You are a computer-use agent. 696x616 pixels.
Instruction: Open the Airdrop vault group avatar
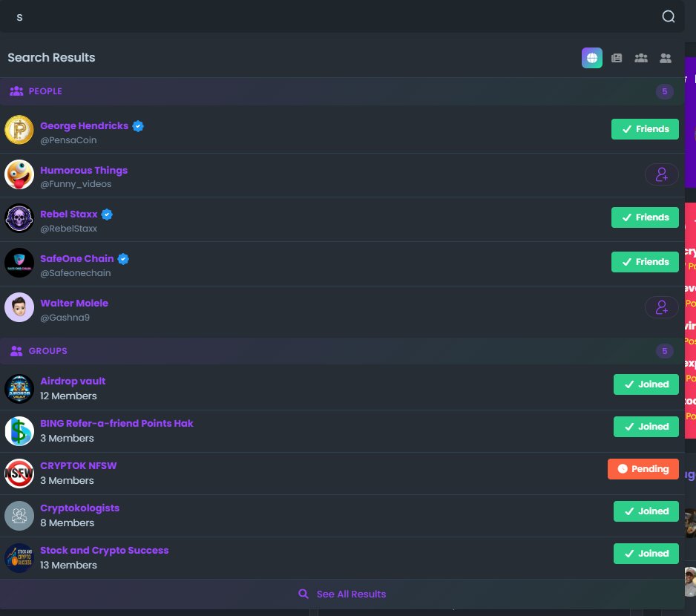click(19, 388)
